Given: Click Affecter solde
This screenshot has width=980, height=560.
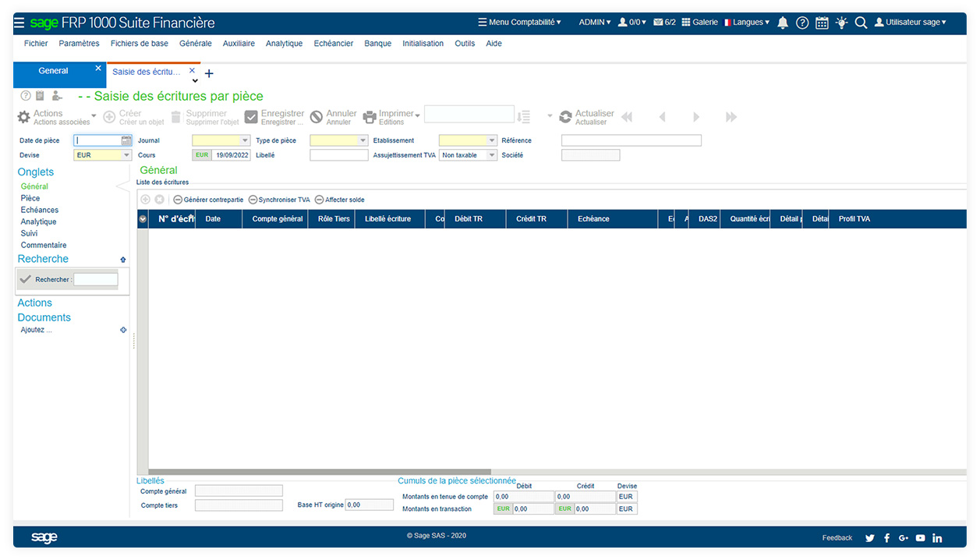Looking at the screenshot, I should pos(340,200).
